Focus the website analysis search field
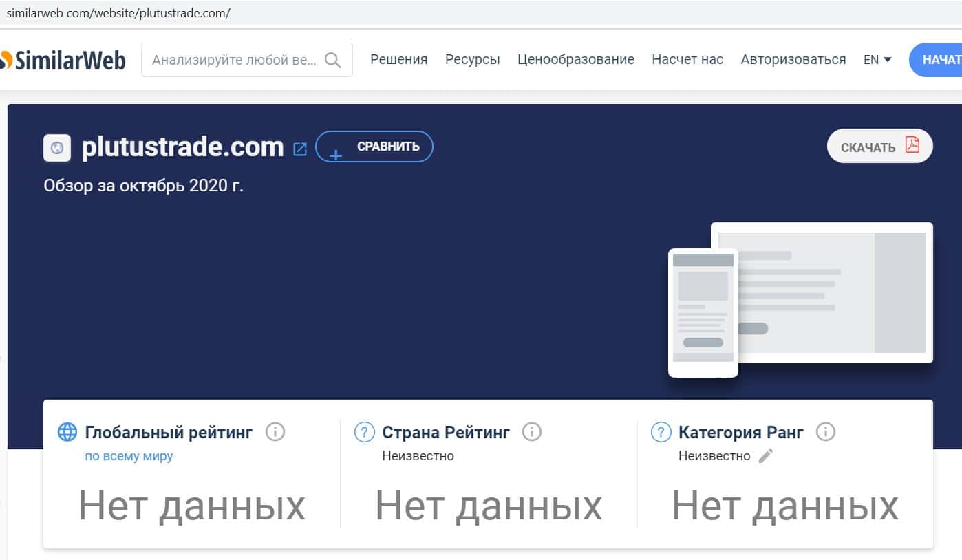This screenshot has height=560, width=962. 247,60
